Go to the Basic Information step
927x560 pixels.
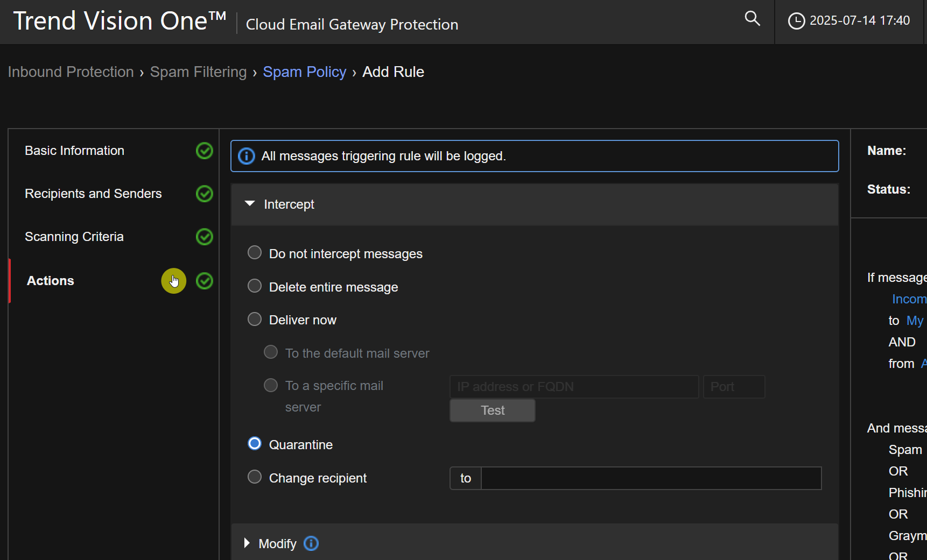pyautogui.click(x=74, y=151)
